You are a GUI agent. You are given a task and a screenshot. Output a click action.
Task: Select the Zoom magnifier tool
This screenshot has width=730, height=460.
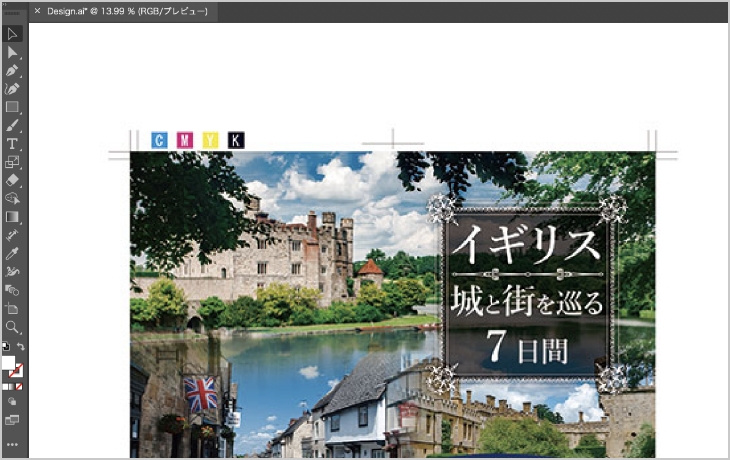point(12,327)
